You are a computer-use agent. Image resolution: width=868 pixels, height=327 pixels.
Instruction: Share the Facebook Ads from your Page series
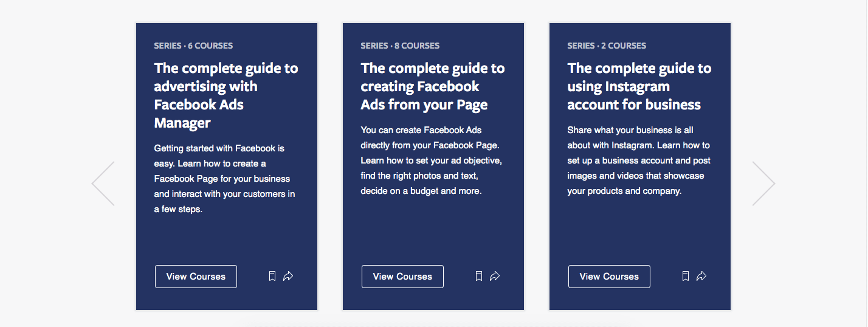tap(495, 277)
